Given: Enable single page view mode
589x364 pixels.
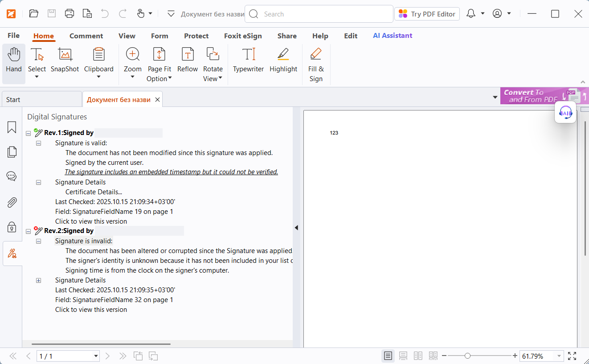Looking at the screenshot, I should 388,356.
